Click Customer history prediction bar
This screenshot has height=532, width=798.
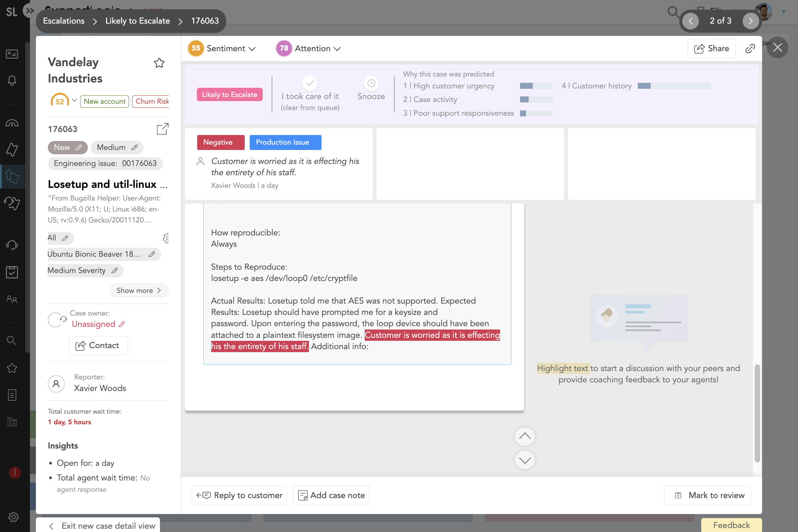click(x=674, y=86)
